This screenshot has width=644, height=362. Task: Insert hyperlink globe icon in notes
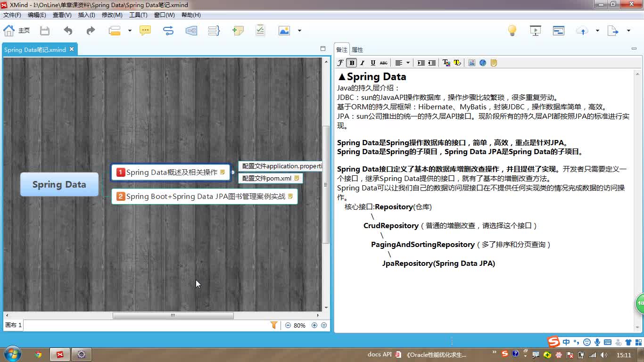pyautogui.click(x=483, y=63)
